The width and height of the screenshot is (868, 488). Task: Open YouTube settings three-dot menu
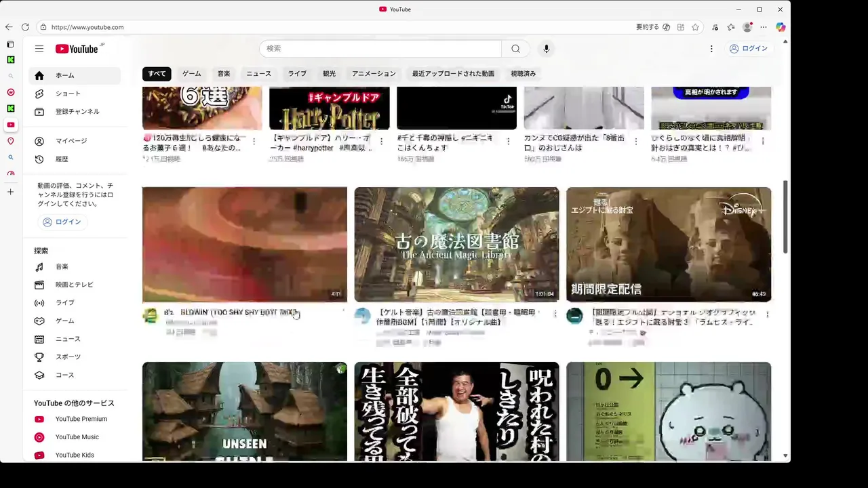[711, 49]
